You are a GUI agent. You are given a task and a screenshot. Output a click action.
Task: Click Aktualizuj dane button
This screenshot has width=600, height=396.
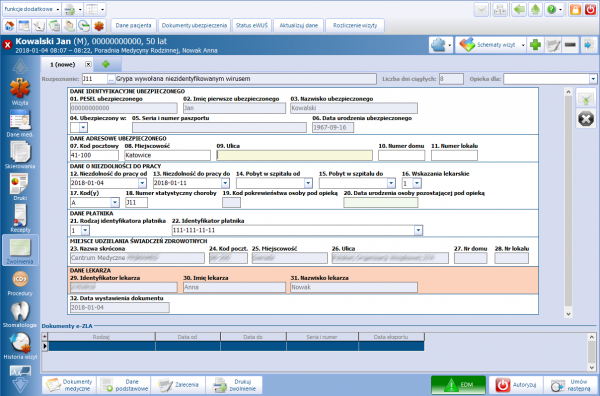pyautogui.click(x=299, y=26)
